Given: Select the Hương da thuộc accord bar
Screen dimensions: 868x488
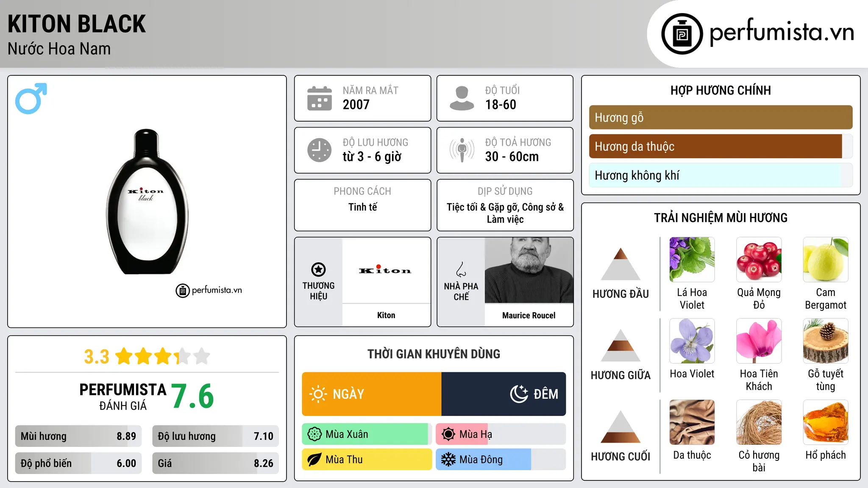Looking at the screenshot, I should tap(721, 147).
